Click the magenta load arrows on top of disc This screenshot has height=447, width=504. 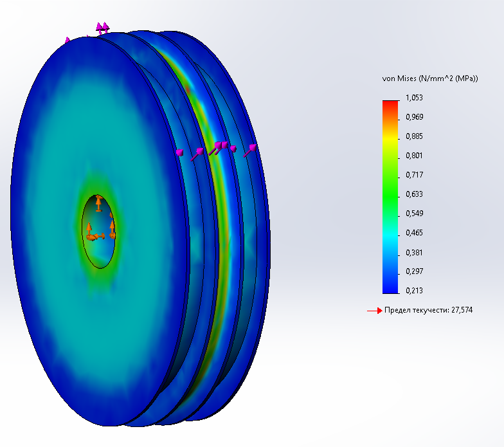(x=103, y=28)
